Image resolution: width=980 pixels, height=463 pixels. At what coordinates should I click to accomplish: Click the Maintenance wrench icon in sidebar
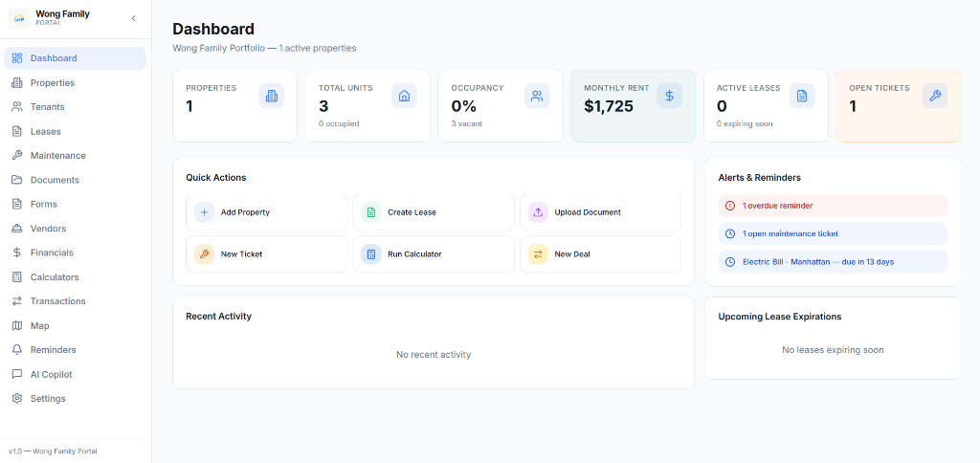coord(17,156)
